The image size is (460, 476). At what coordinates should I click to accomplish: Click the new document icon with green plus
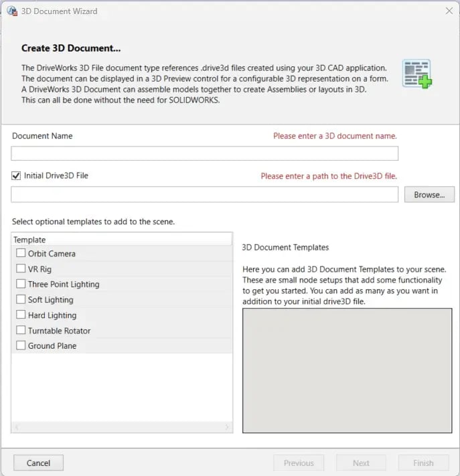click(x=417, y=74)
